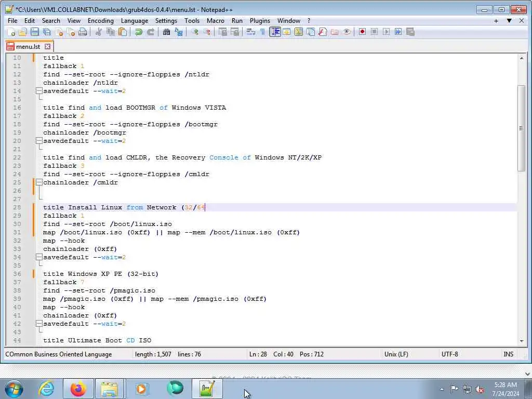Collapse fold marker at line 25

(x=39, y=182)
